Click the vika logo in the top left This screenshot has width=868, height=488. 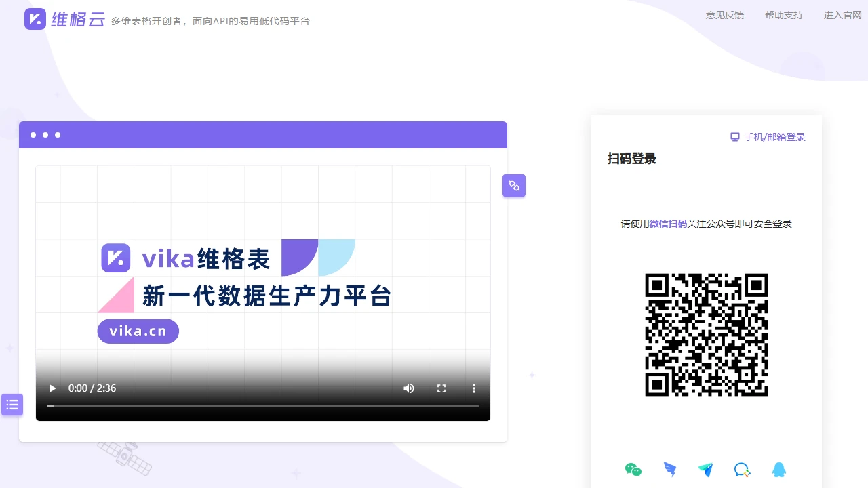pos(35,19)
